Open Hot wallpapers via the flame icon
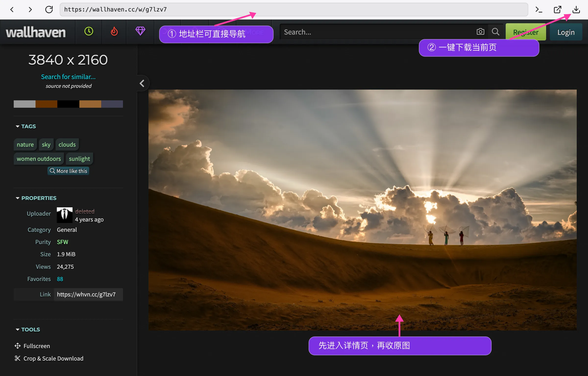The image size is (588, 376). (x=114, y=32)
